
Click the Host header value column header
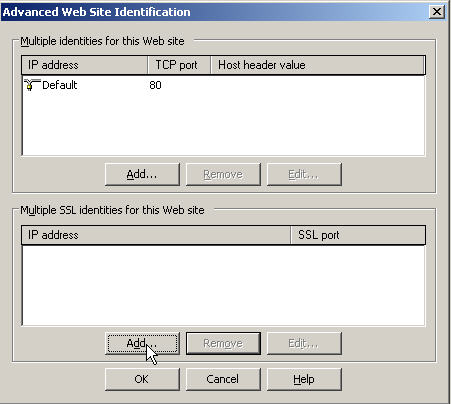click(x=318, y=65)
